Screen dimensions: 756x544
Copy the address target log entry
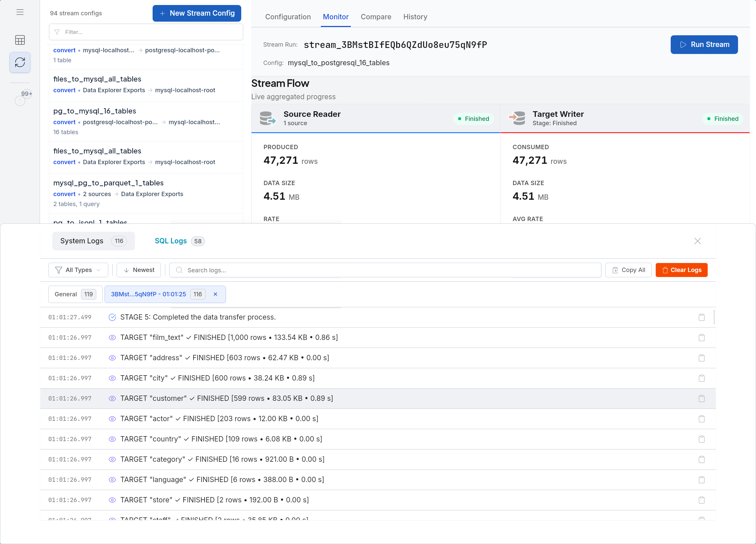(x=702, y=358)
